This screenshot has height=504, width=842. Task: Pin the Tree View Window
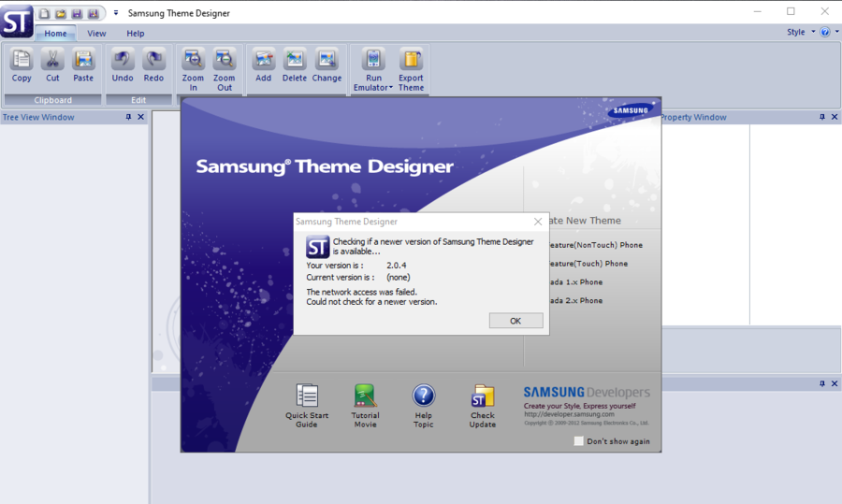tap(128, 117)
